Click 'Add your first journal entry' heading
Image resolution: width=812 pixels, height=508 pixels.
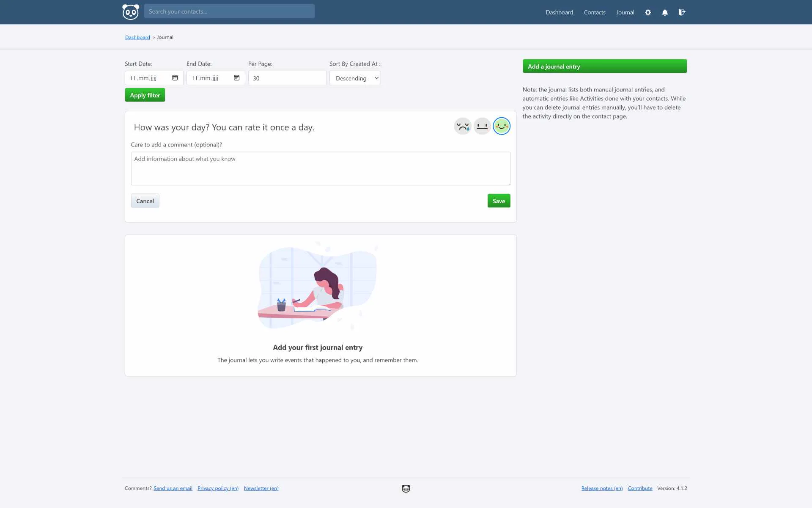pyautogui.click(x=318, y=347)
